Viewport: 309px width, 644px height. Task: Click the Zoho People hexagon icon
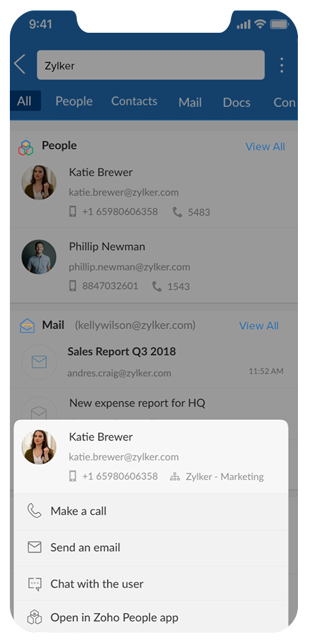coord(26,147)
